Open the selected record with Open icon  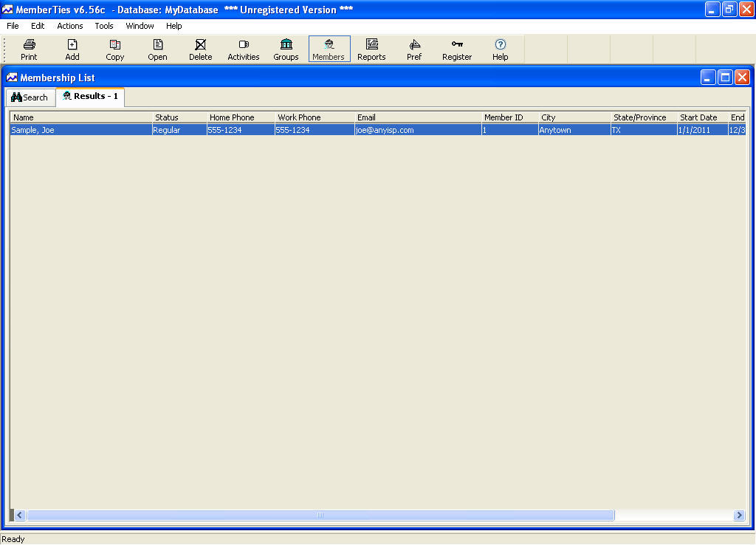158,49
